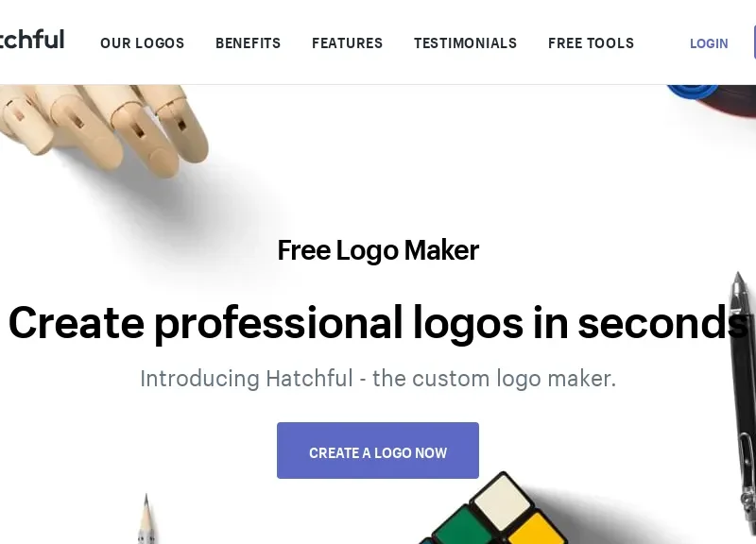This screenshot has width=756, height=544.
Task: Click the Hatchful logo in header
Action: point(32,40)
